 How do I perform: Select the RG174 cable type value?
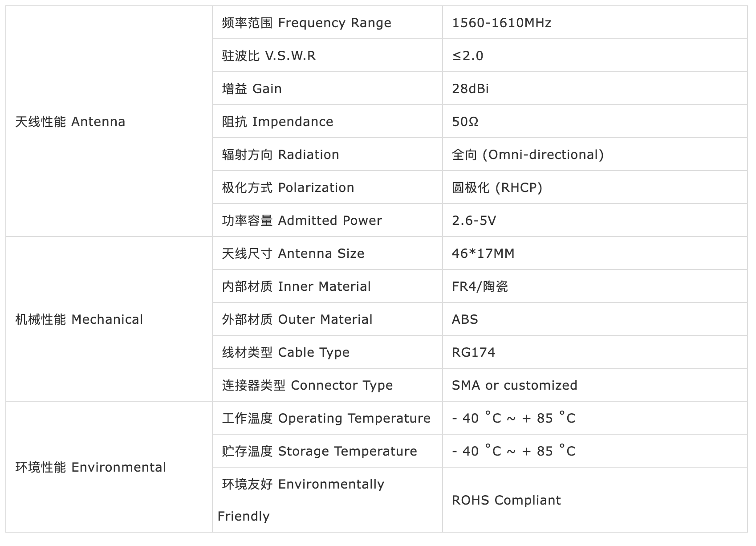473,352
